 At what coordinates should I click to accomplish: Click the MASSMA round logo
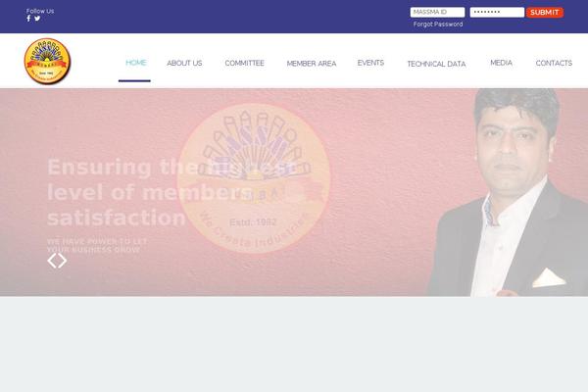(47, 61)
